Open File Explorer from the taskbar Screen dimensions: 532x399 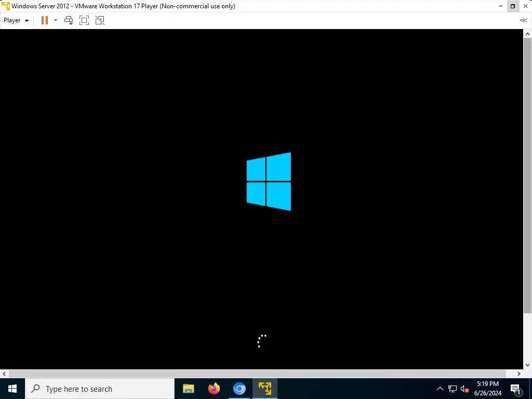188,389
